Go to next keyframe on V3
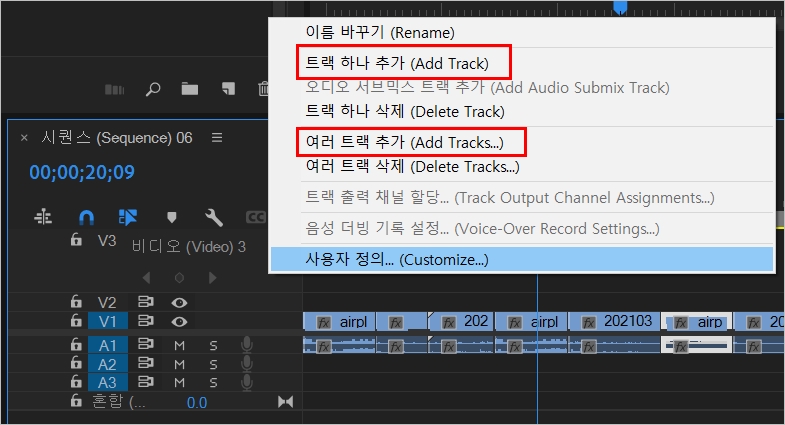 tap(212, 277)
